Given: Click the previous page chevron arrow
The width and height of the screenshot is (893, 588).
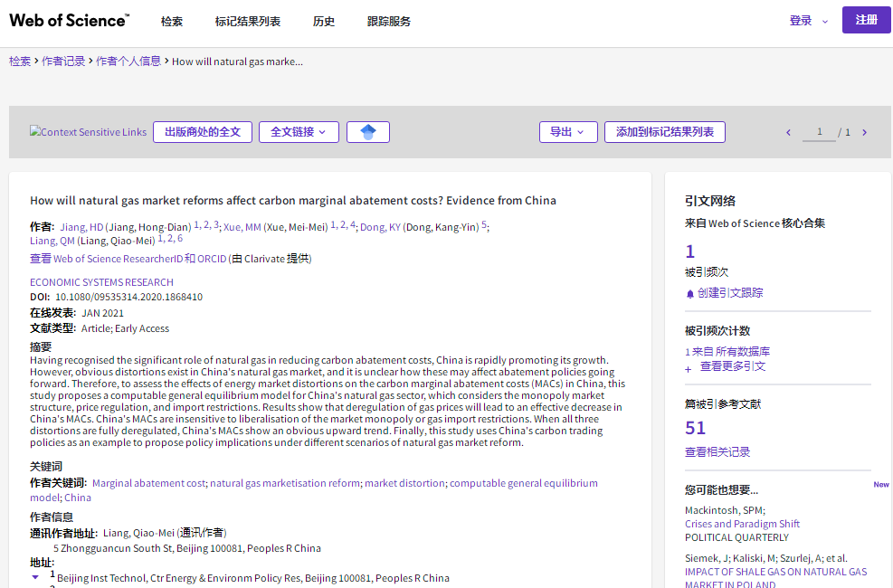Looking at the screenshot, I should (787, 131).
